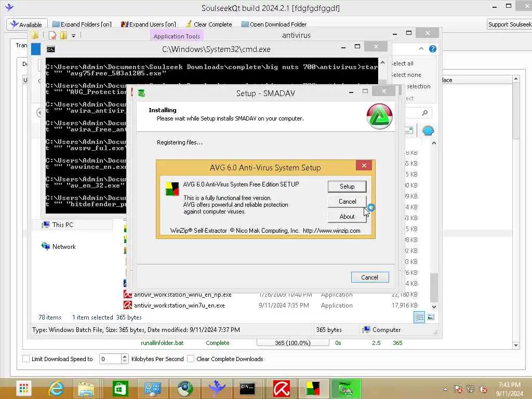Switch Explorer to details view
This screenshot has height=399, width=532.
[x=419, y=317]
